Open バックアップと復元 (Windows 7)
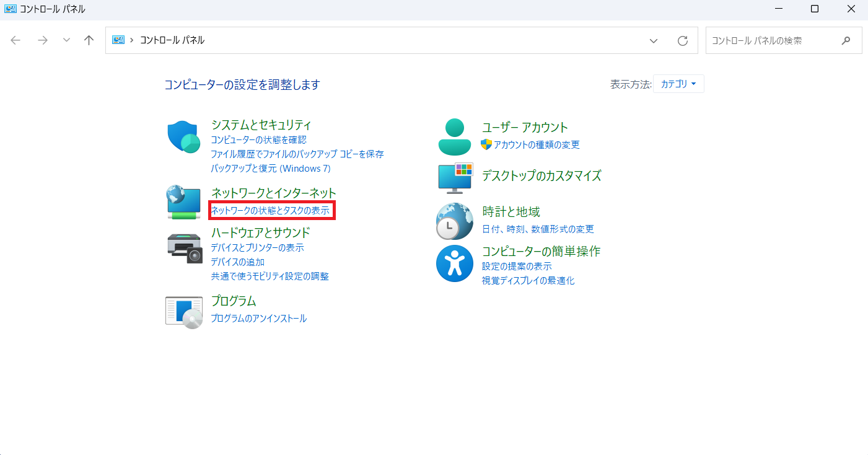868x455 pixels. (x=271, y=169)
